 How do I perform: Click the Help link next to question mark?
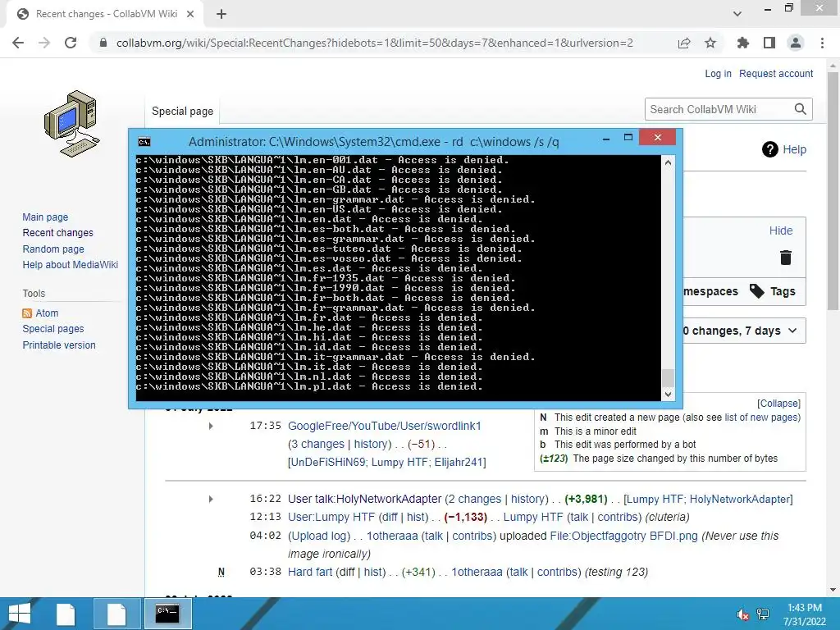coord(794,149)
